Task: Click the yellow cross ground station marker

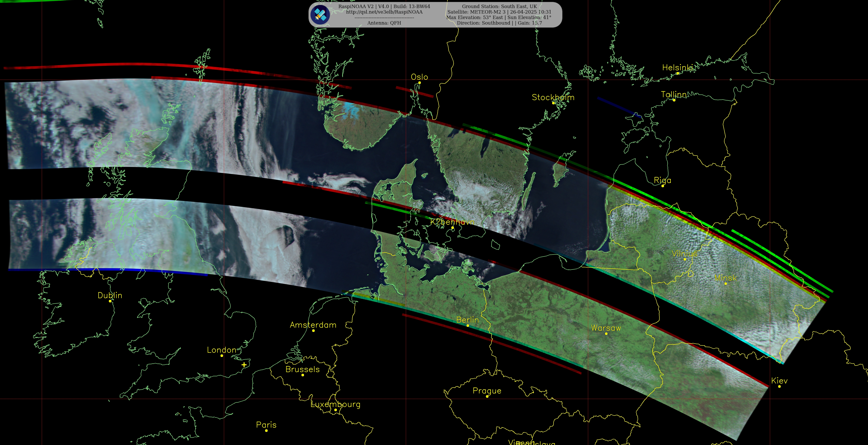Action: 244,365
